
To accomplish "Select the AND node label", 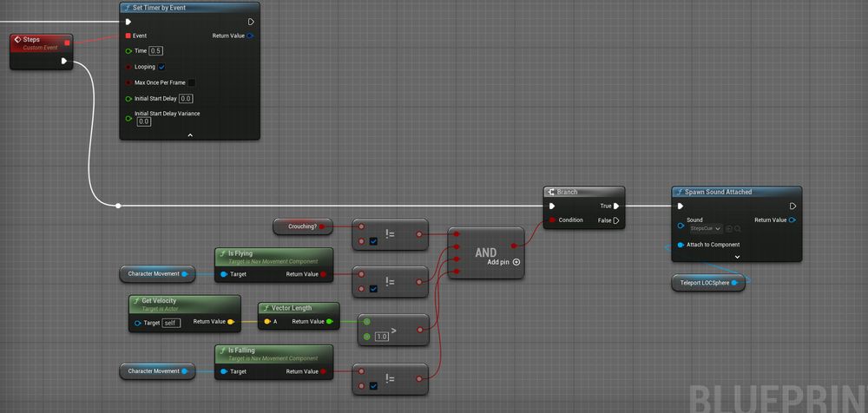I will [485, 252].
